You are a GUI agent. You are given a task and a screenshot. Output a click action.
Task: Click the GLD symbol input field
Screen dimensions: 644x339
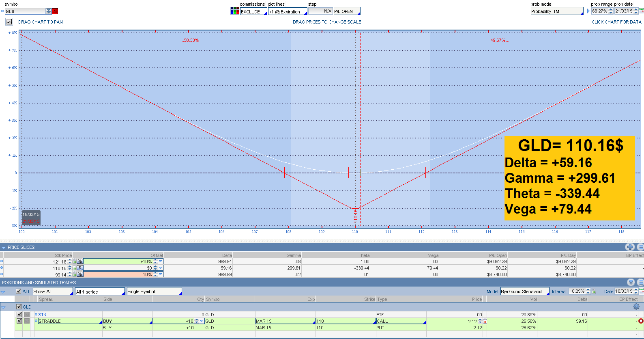click(25, 11)
